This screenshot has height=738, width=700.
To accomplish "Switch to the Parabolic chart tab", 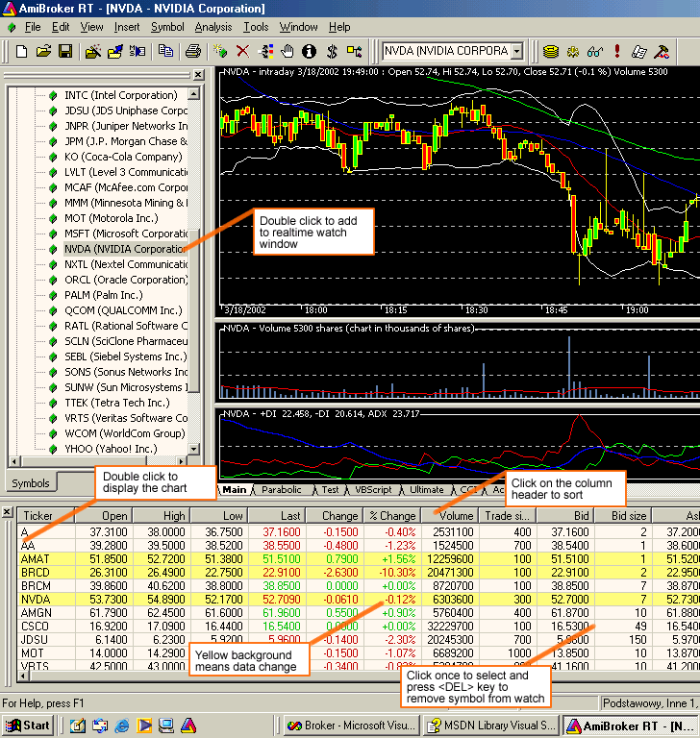I will pyautogui.click(x=281, y=489).
